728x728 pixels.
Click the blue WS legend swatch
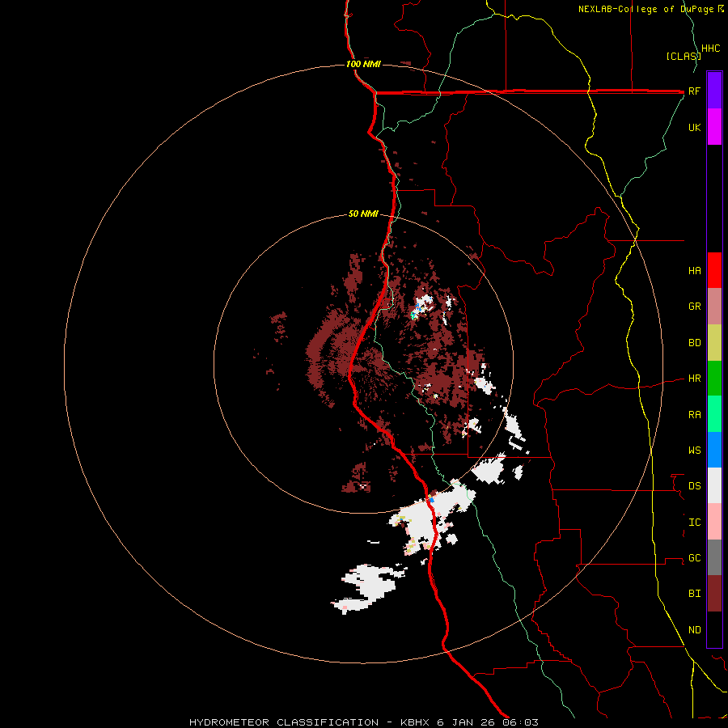[x=714, y=450]
